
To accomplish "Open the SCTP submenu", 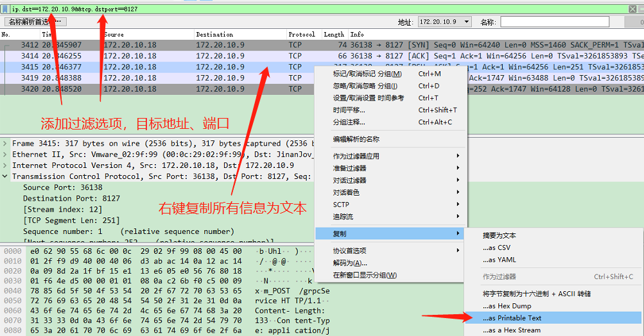I will [x=390, y=205].
